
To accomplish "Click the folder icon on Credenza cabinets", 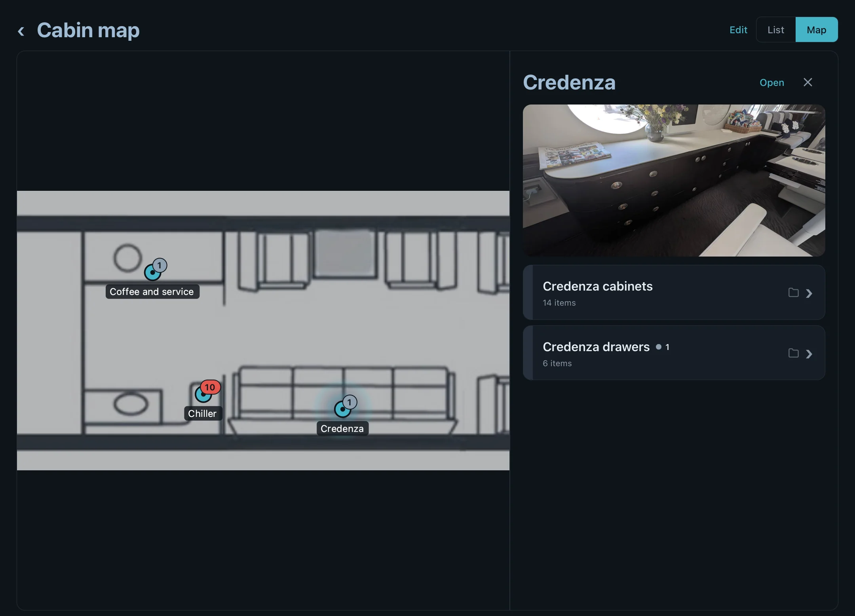I will coord(793,293).
